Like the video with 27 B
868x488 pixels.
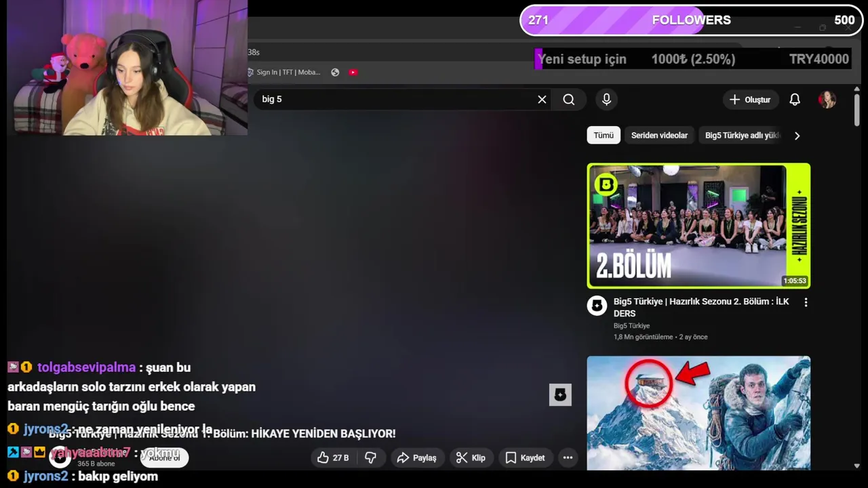pos(333,458)
